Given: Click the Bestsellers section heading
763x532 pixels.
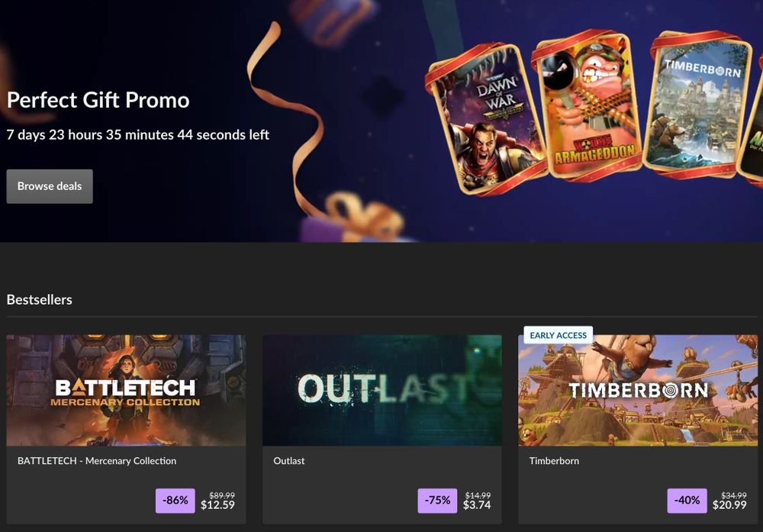Looking at the screenshot, I should tap(40, 300).
